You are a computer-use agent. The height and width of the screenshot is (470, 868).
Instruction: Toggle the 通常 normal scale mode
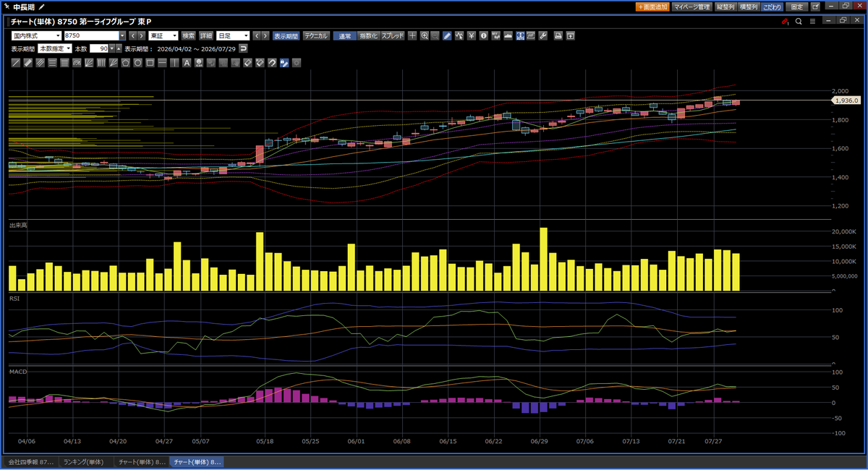pos(345,35)
